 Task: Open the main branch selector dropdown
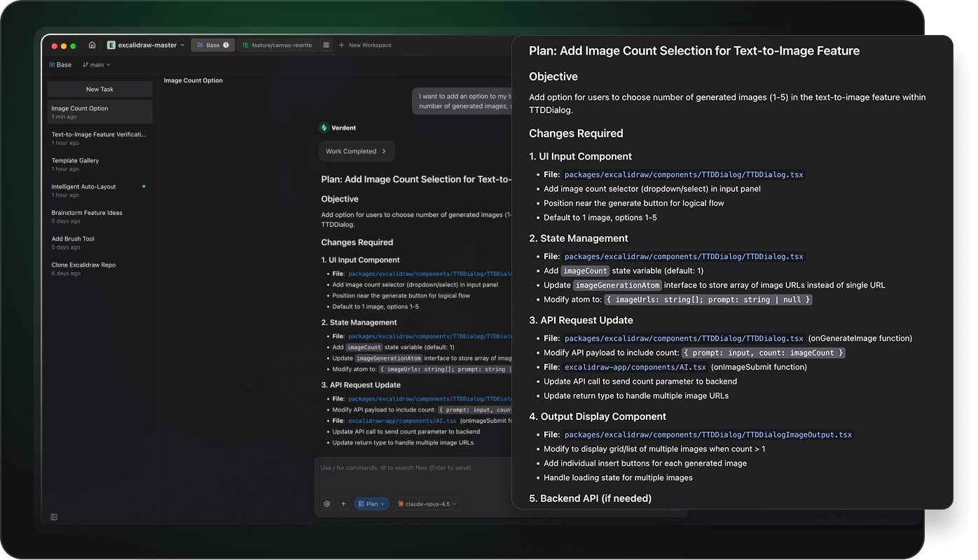(x=97, y=65)
